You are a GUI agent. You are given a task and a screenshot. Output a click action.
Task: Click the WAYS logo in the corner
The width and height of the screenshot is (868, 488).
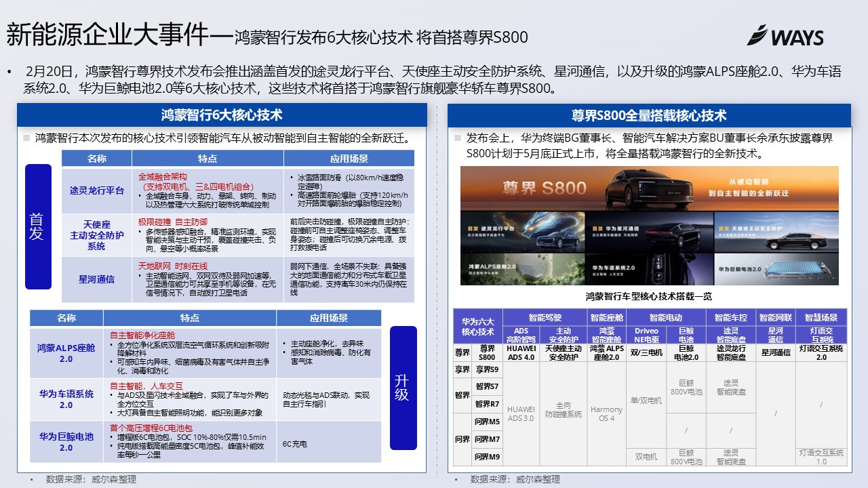pos(785,35)
